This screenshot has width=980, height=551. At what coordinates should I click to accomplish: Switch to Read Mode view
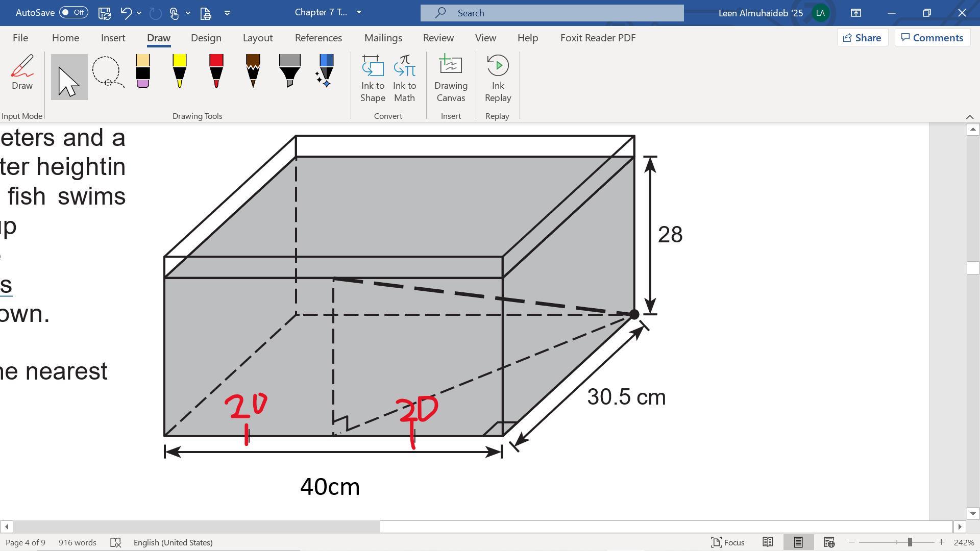pos(767,542)
